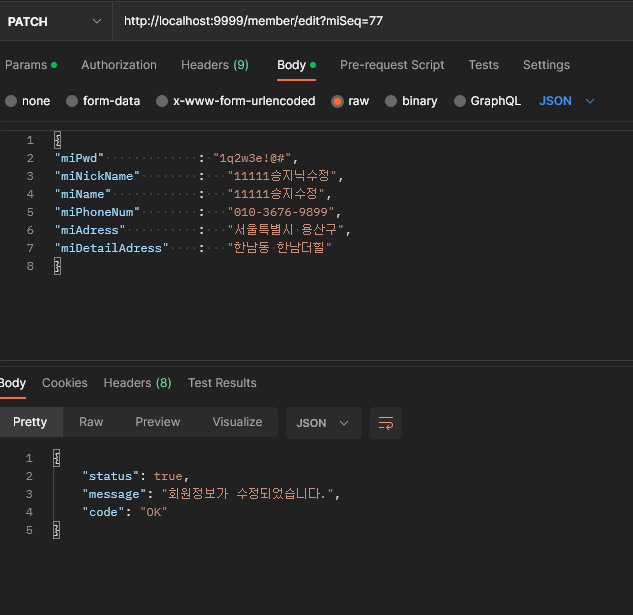Switch to the Raw response view

coord(91,422)
